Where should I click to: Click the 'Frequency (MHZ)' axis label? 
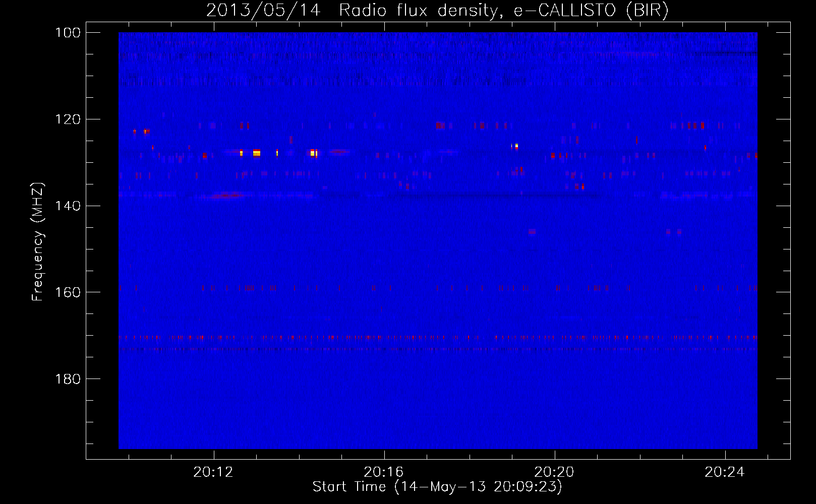click(x=38, y=241)
